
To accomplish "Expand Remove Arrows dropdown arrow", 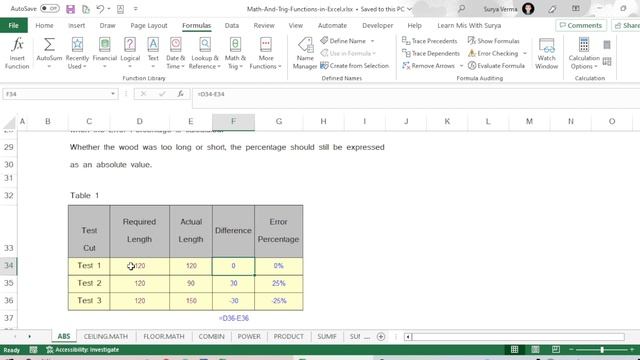I will click(461, 66).
